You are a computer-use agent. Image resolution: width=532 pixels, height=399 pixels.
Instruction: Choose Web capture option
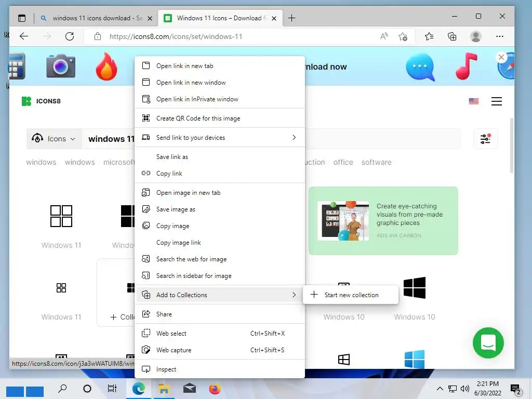220,350
